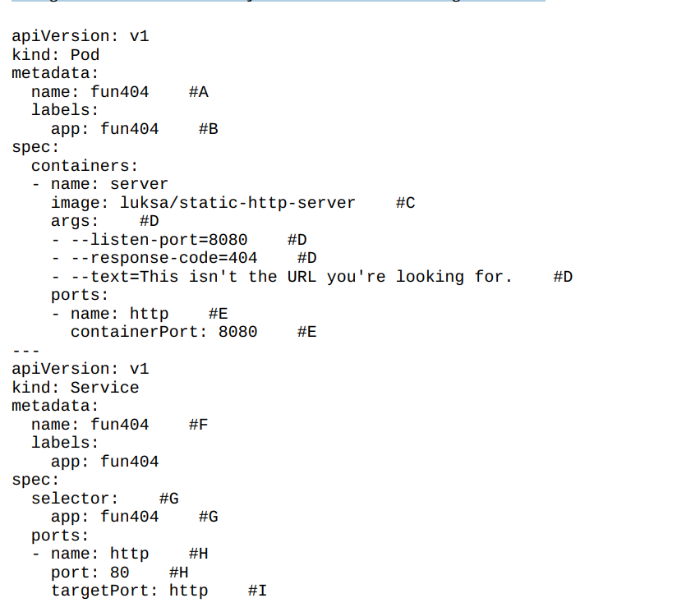Image resolution: width=700 pixels, height=612 pixels.
Task: Click the 'kind: Service' line
Action: (x=75, y=388)
